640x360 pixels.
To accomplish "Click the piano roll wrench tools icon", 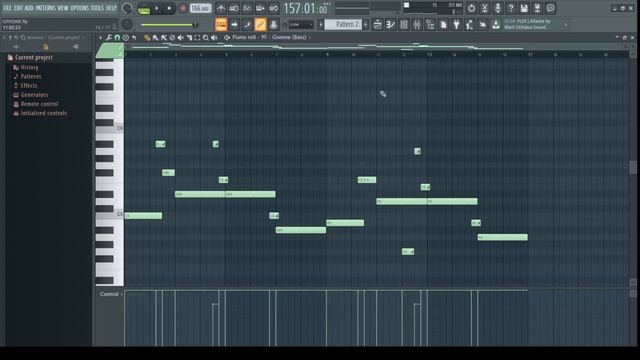I will (109, 38).
